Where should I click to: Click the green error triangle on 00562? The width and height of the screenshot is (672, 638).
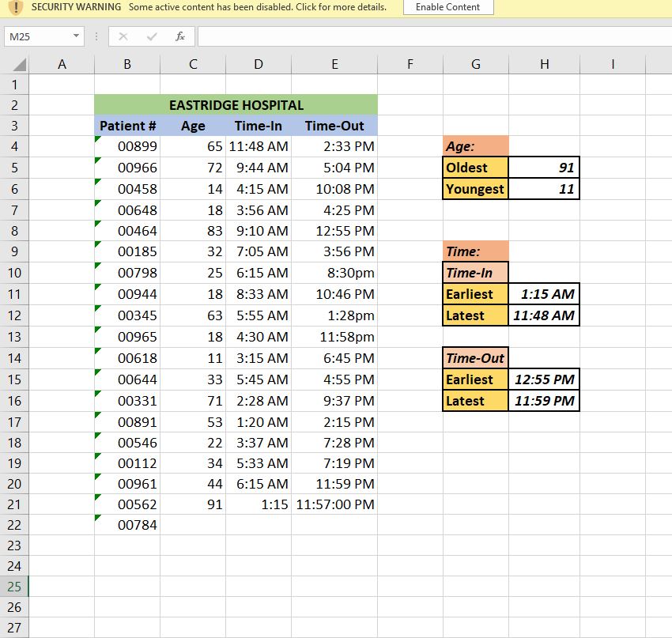(x=98, y=497)
